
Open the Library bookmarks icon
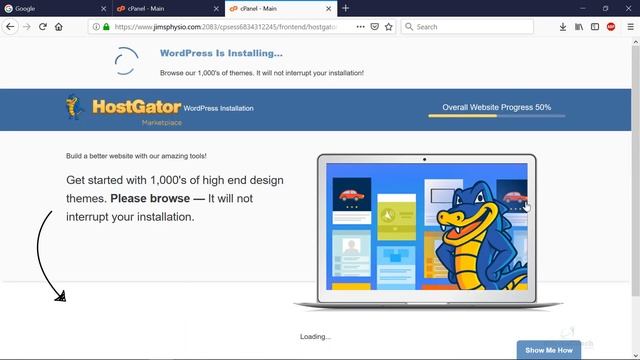point(579,27)
